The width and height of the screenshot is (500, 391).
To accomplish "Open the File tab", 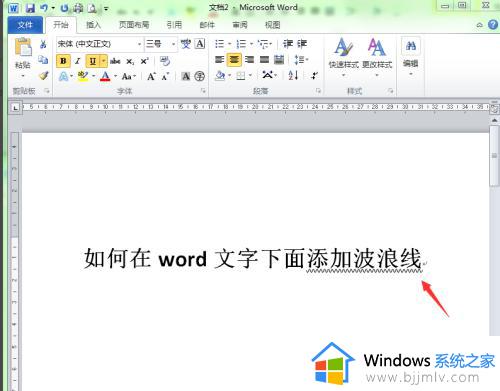I will point(25,25).
